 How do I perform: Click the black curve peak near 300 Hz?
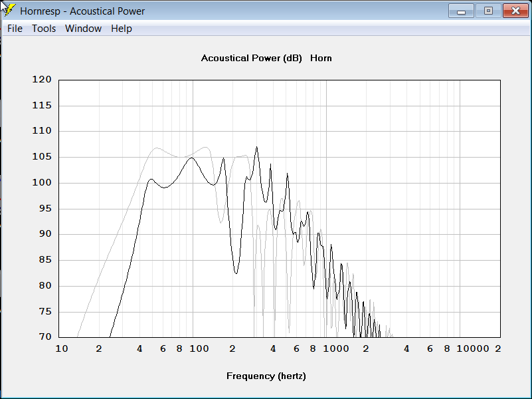tap(257, 147)
